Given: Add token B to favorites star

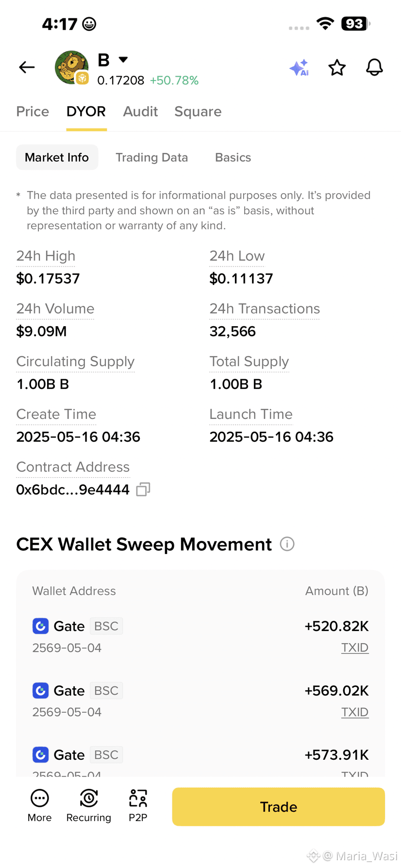Looking at the screenshot, I should point(337,67).
